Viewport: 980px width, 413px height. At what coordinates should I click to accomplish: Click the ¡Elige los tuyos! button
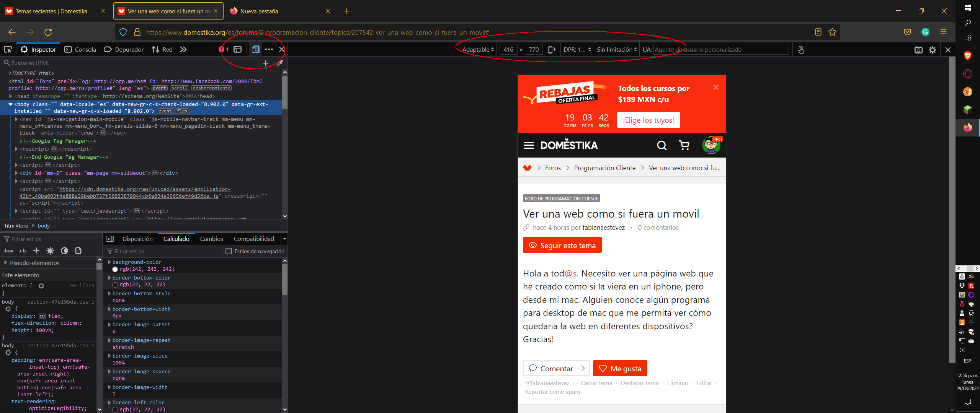648,120
